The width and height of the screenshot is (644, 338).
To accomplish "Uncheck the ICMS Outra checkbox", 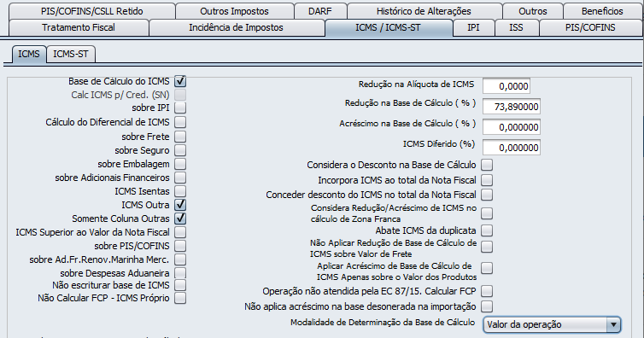I will pyautogui.click(x=180, y=205).
